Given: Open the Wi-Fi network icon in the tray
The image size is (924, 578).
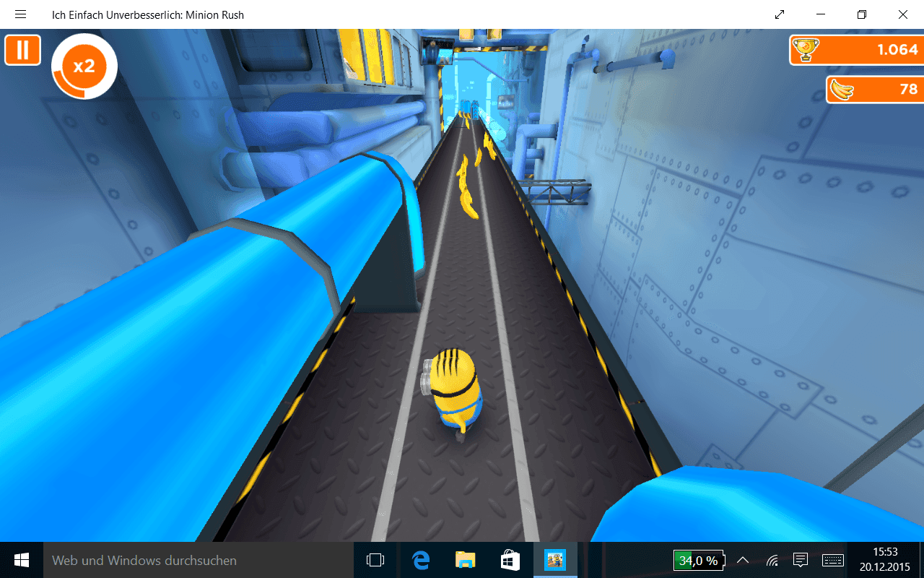Looking at the screenshot, I should coord(772,560).
